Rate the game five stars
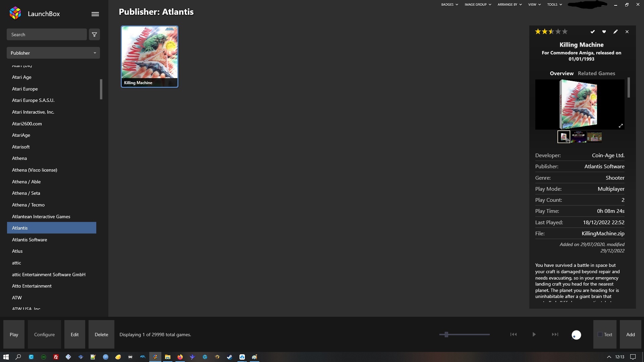 click(x=565, y=32)
